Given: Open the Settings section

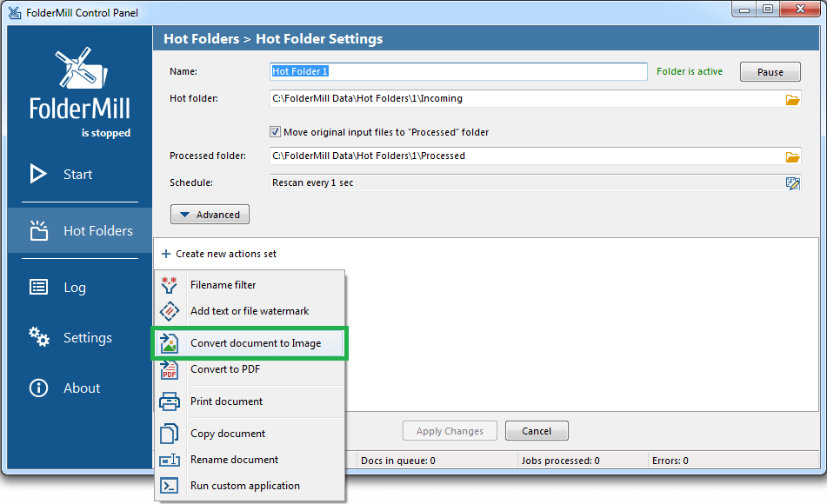Looking at the screenshot, I should [80, 337].
